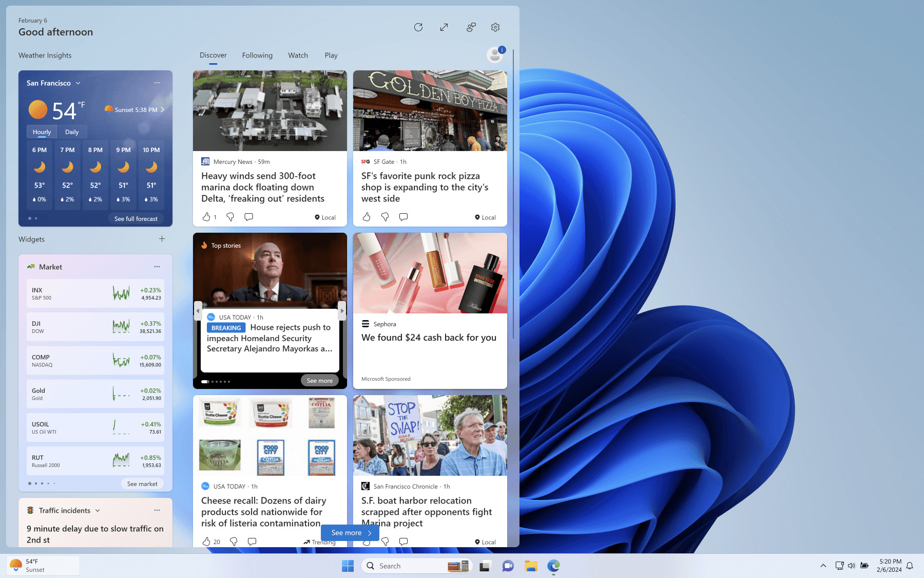Open the profile avatar with notification badge
Image resolution: width=924 pixels, height=578 pixels.
(x=495, y=54)
